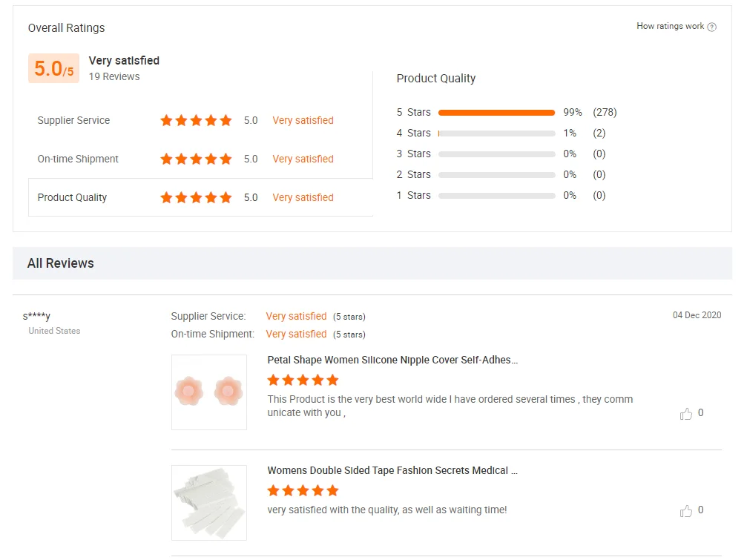Open the double sided tape thumbnail

209,502
